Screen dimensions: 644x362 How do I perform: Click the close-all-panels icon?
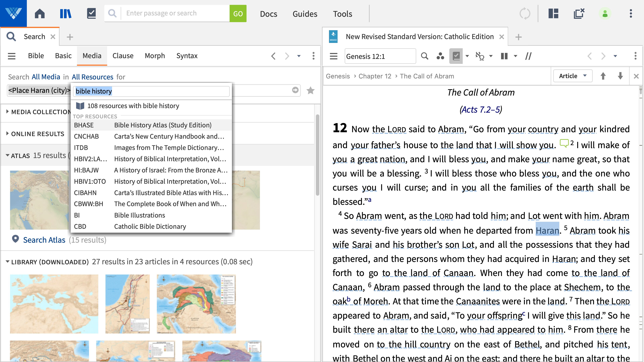click(579, 14)
